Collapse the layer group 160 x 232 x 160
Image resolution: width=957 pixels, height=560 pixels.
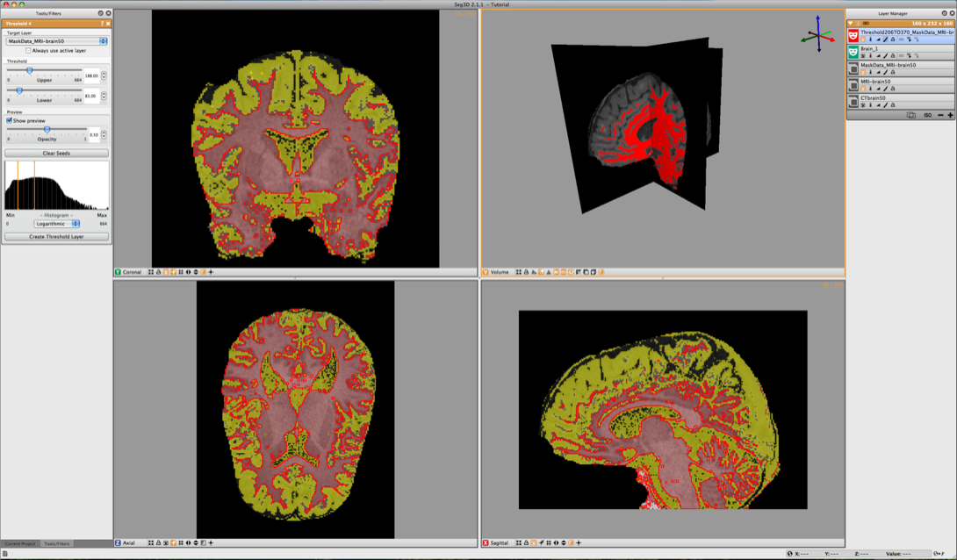point(851,23)
